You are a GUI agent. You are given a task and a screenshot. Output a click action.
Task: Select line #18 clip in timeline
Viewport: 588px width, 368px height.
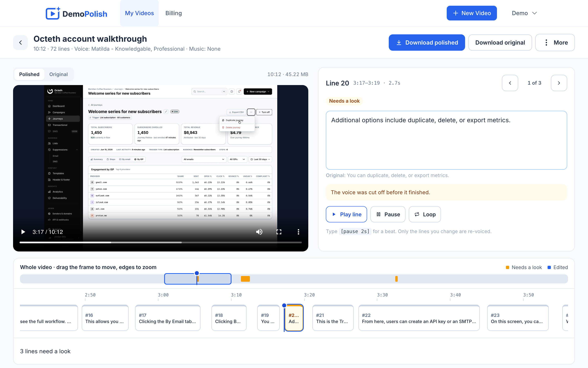[229, 318]
